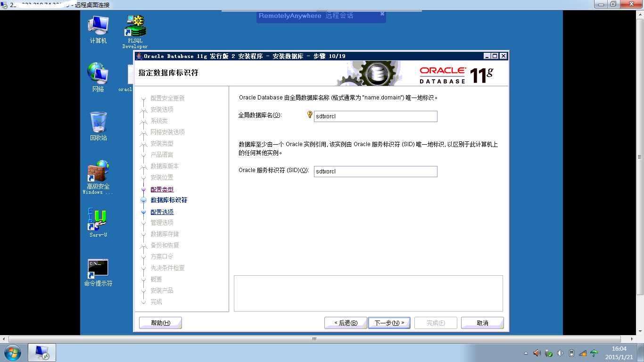Click the white volume speaker tray icon
The width and height of the screenshot is (644, 362).
point(560,353)
